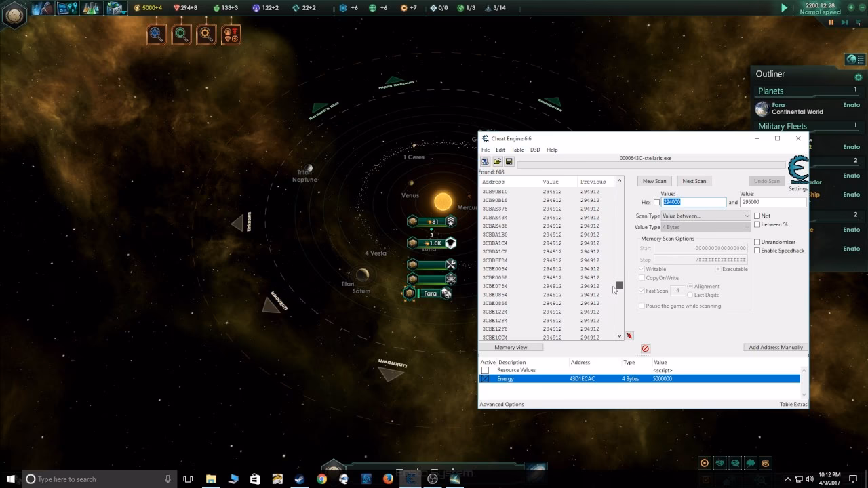The width and height of the screenshot is (868, 488).
Task: Collapse the Planets section in Outliner
Action: [808, 91]
